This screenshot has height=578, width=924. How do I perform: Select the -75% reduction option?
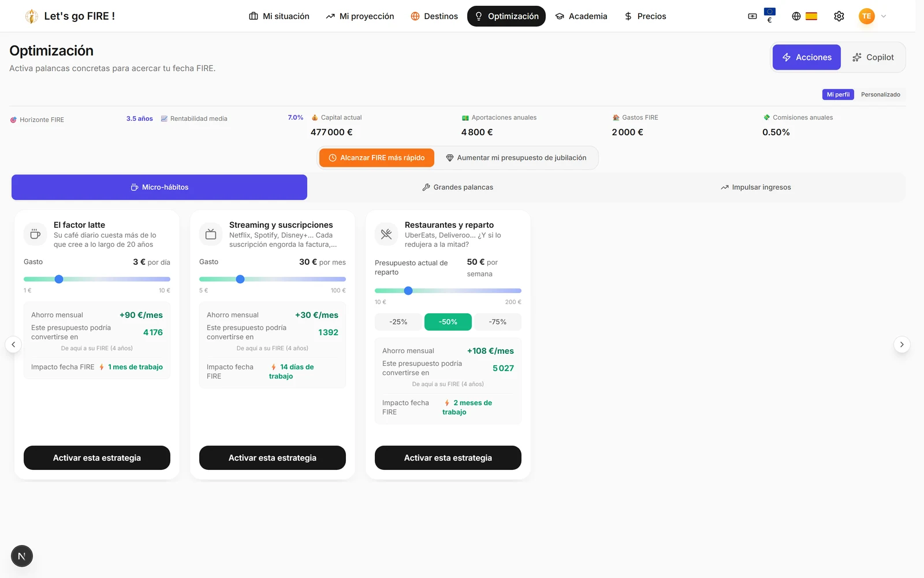click(498, 322)
